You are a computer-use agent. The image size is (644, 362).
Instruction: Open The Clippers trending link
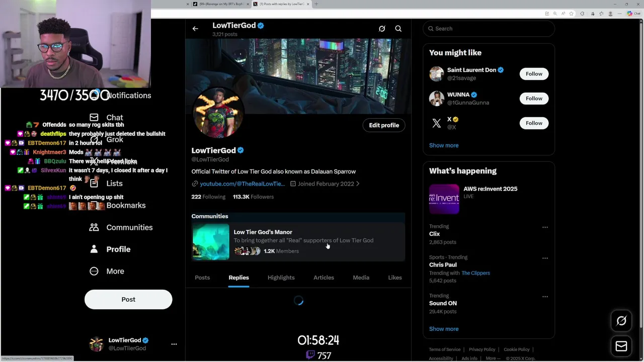[x=475, y=273]
